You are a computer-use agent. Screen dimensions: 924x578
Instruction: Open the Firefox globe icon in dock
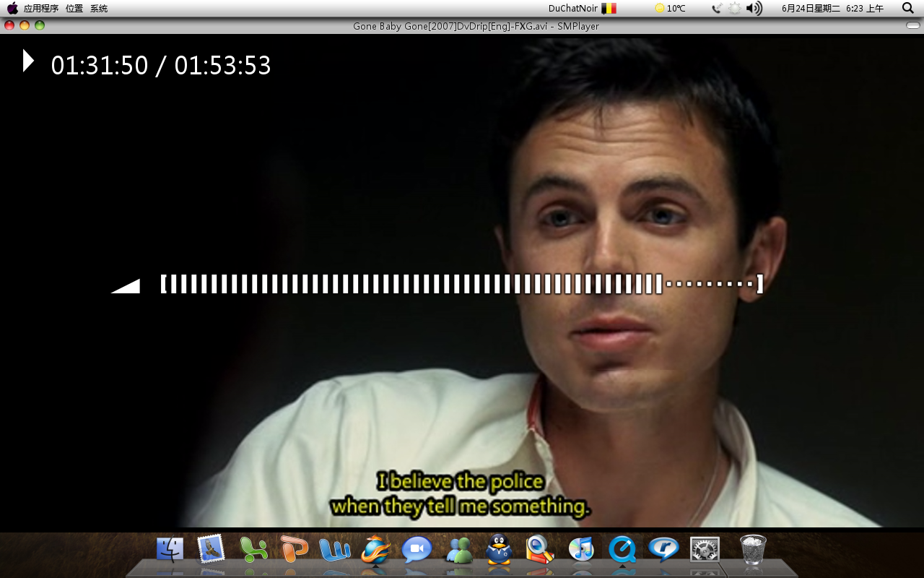coord(376,549)
